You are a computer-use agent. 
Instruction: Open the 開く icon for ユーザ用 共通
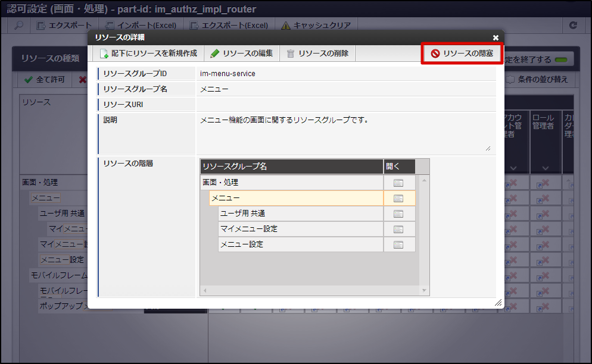tap(399, 213)
